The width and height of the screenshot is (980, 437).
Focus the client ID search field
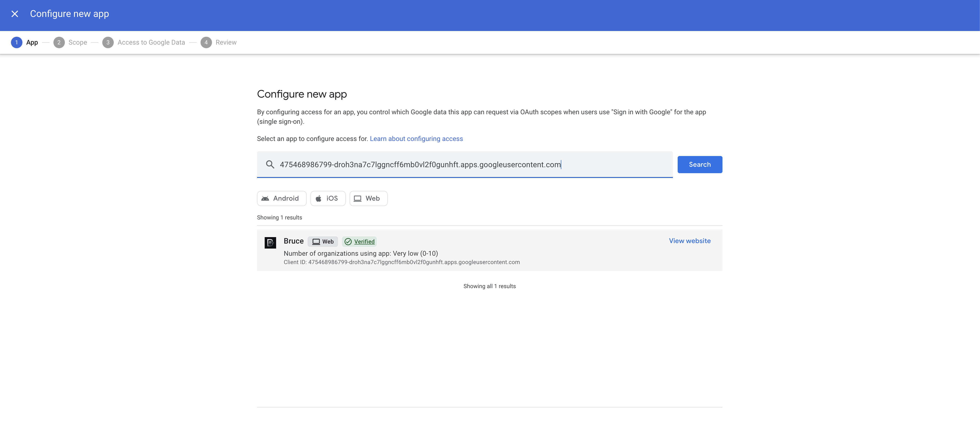tap(464, 164)
